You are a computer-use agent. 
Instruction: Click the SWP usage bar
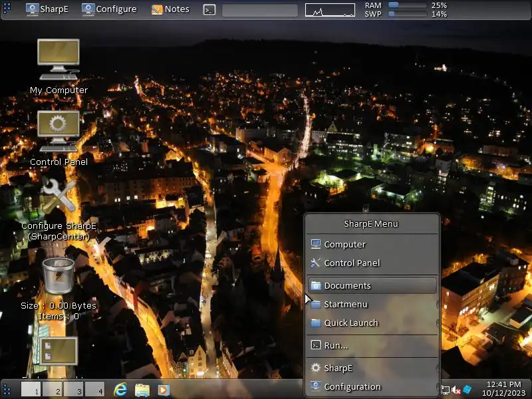tap(407, 14)
